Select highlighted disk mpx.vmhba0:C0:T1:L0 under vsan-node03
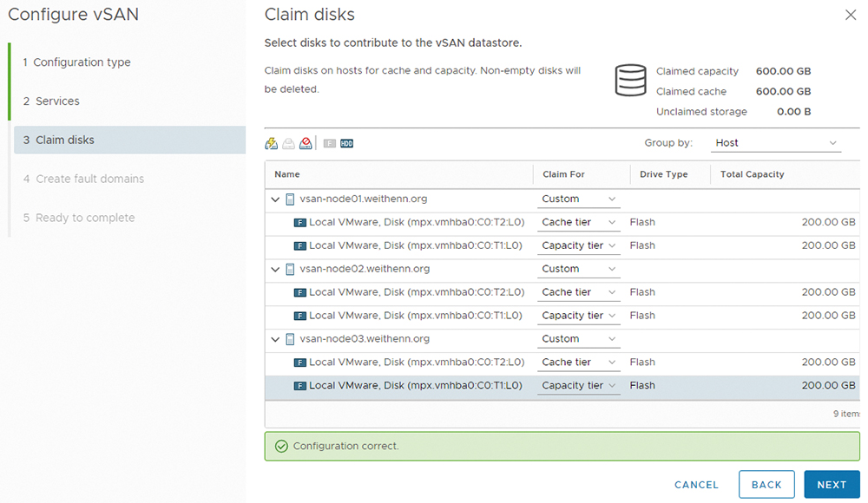 pyautogui.click(x=416, y=386)
